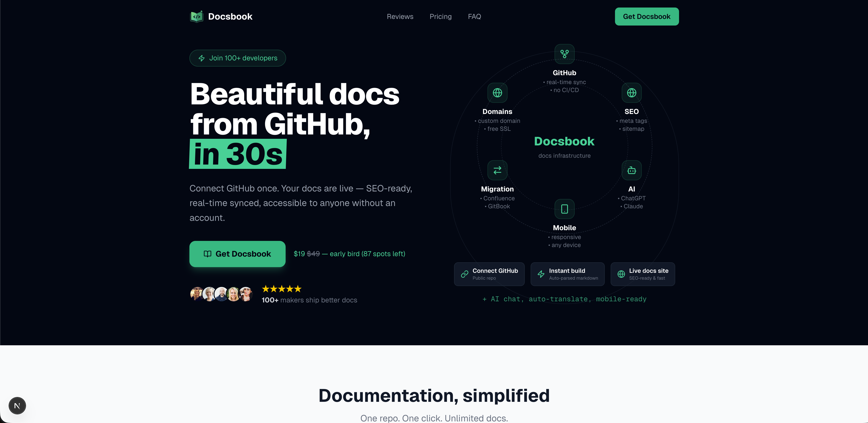This screenshot has width=868, height=423.
Task: Open the Pricing section from the navigation
Action: [x=440, y=16]
